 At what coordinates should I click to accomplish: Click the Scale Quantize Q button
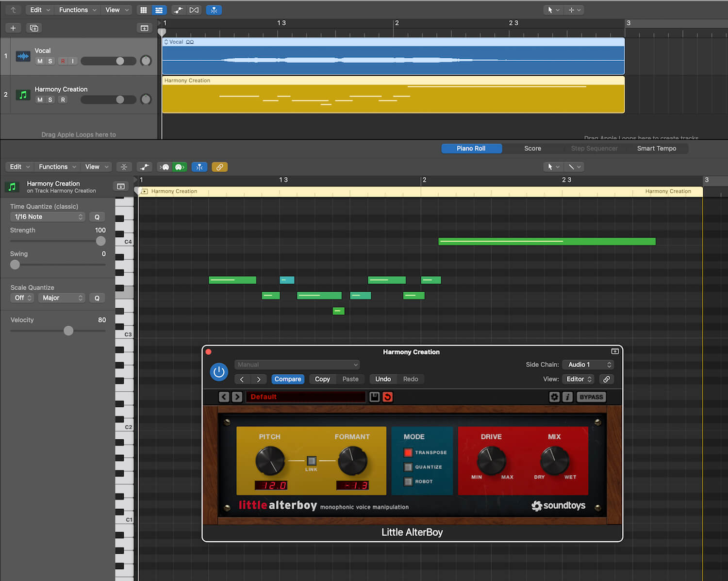click(x=97, y=298)
